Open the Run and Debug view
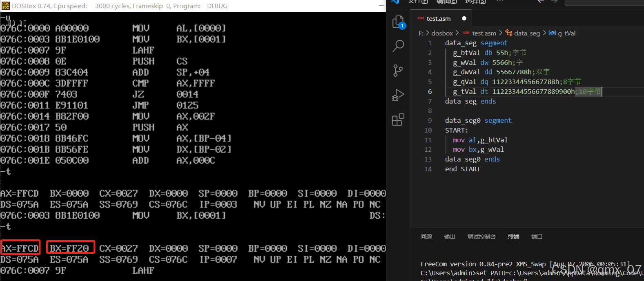644x281 pixels. 398,95
